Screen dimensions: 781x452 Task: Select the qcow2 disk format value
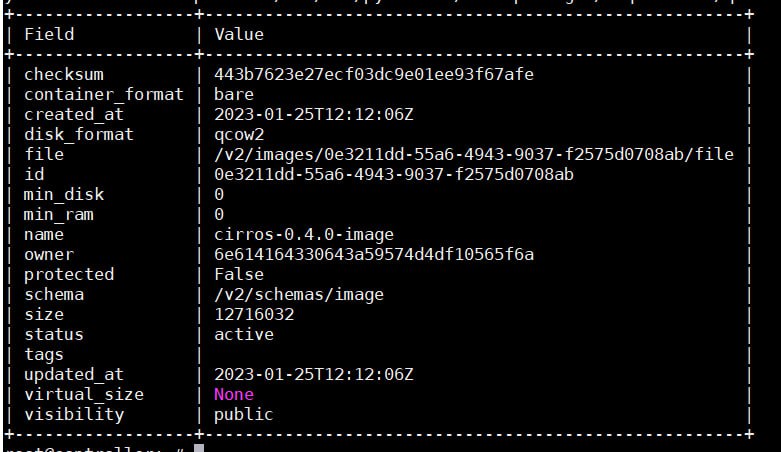click(x=239, y=135)
